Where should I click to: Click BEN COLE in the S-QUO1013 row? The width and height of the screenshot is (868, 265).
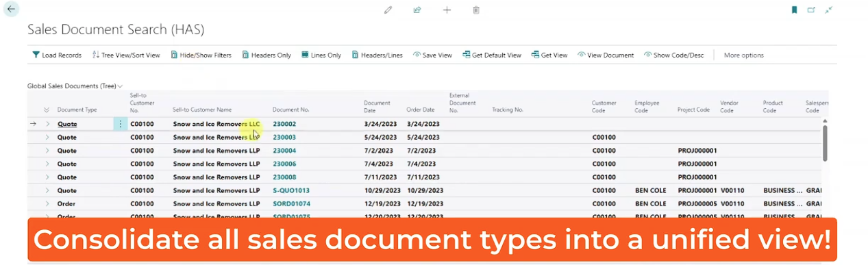click(x=650, y=190)
